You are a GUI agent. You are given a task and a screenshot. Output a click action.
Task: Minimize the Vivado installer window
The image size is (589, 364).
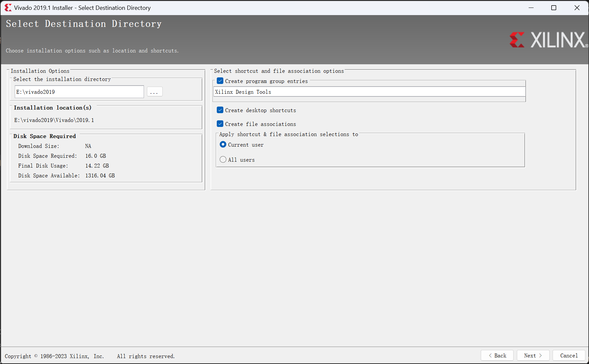[x=531, y=8]
